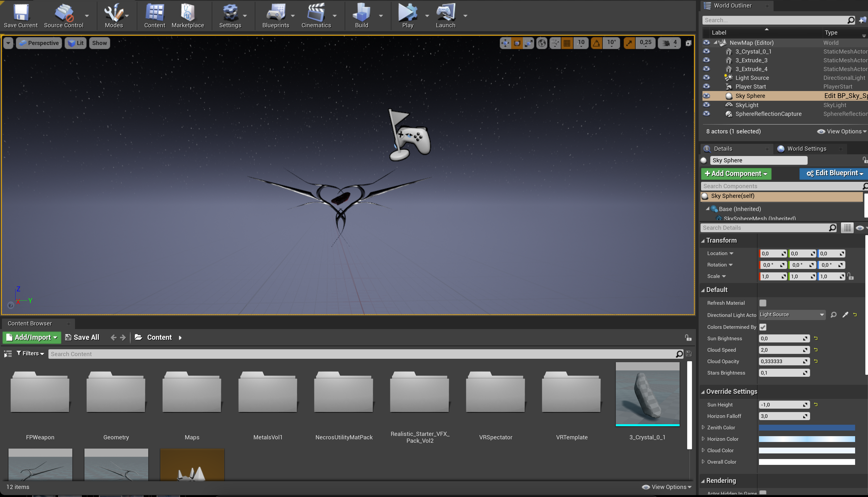Open the Marketplace from the toolbar

188,15
